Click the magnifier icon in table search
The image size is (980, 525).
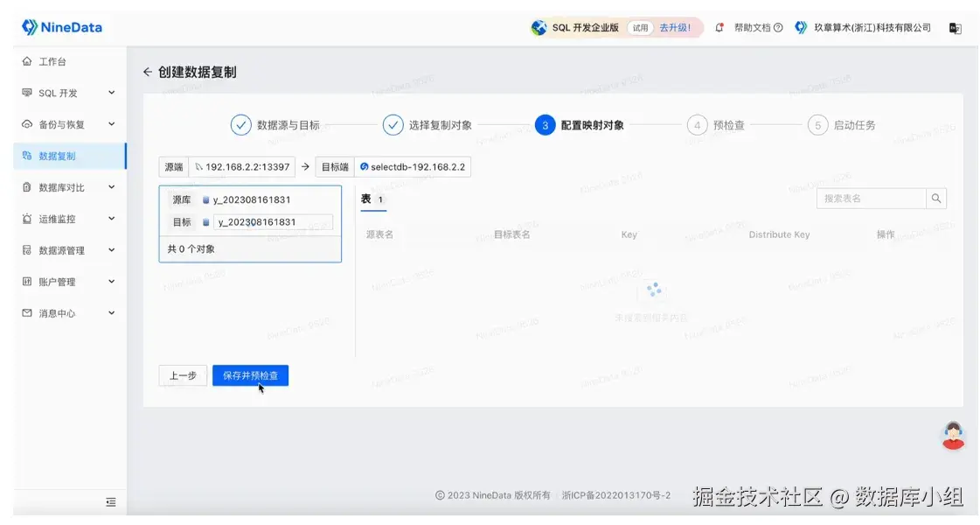935,198
